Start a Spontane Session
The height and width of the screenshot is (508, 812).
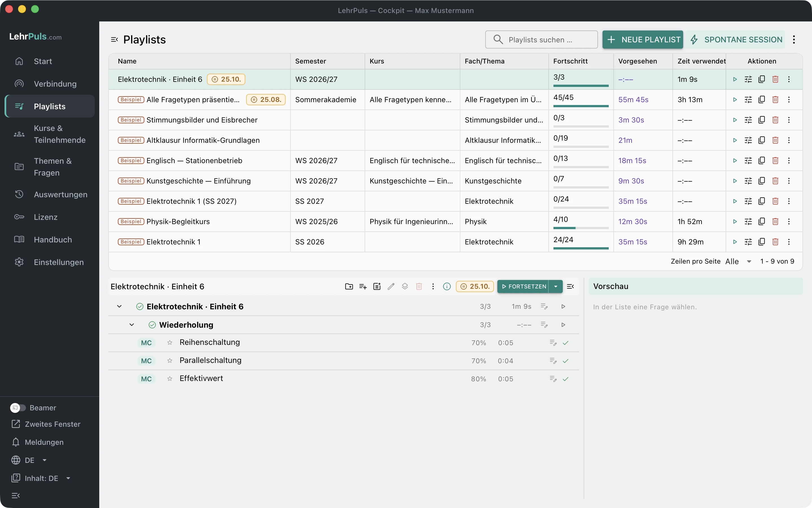[x=736, y=40]
